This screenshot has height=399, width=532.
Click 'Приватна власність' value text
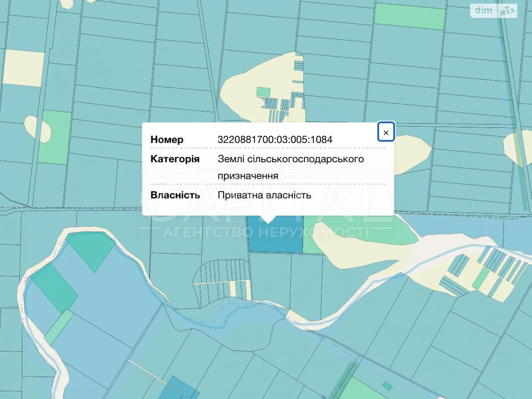(264, 195)
